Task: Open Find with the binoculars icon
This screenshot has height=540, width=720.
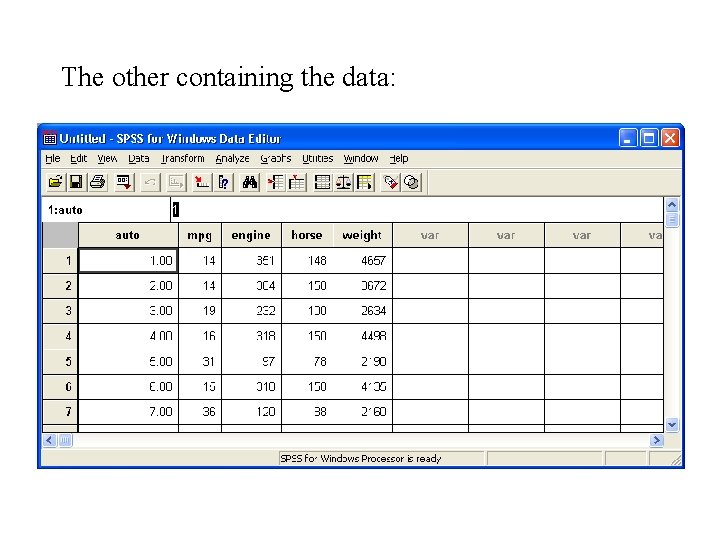Action: (x=250, y=182)
